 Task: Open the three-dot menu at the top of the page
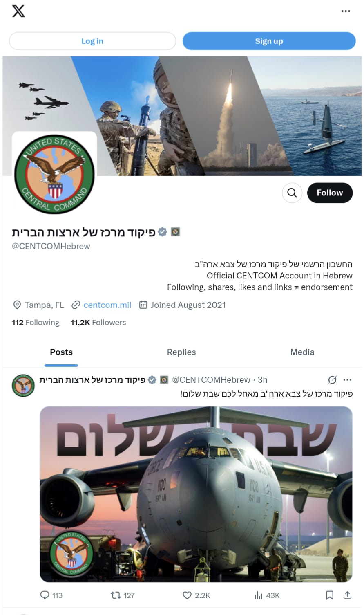(346, 11)
